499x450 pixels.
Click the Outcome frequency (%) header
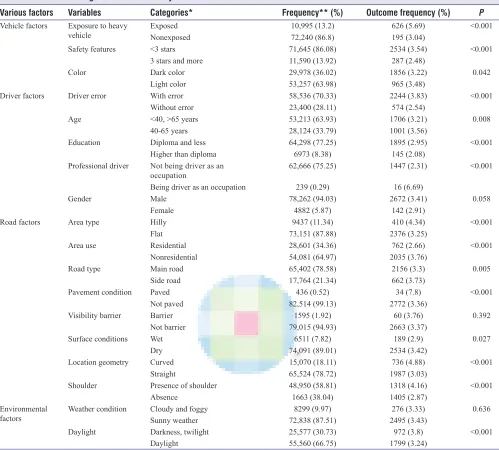click(408, 13)
